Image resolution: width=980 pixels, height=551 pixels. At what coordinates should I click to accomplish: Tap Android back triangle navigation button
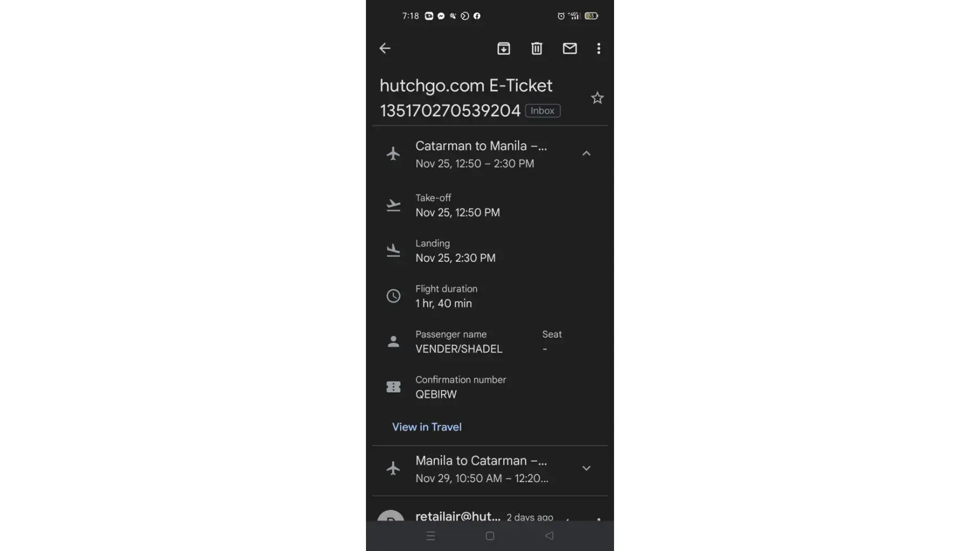click(x=549, y=536)
